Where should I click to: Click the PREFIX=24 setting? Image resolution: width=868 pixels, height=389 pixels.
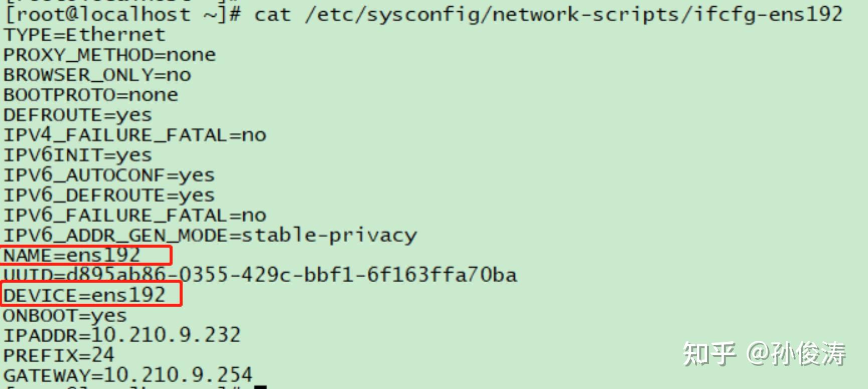pos(59,355)
